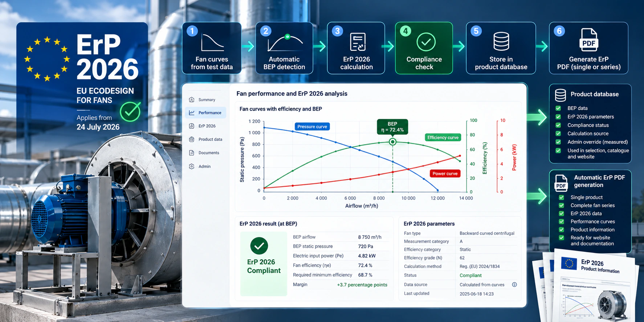Toggle the BEP data checkbox

pyautogui.click(x=558, y=108)
